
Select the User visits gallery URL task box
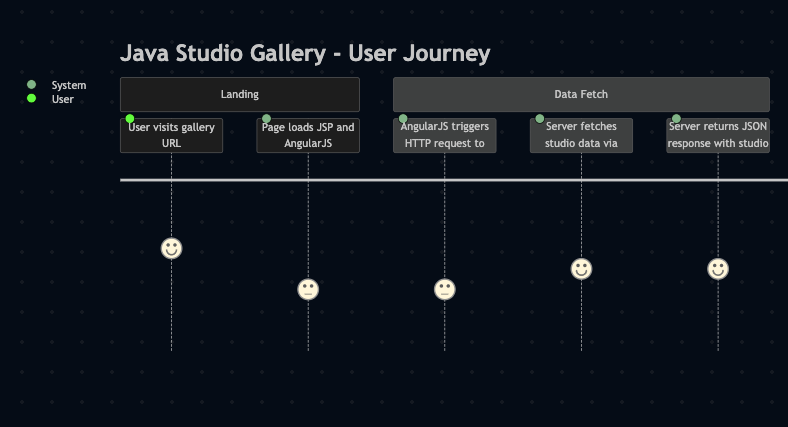(x=171, y=135)
